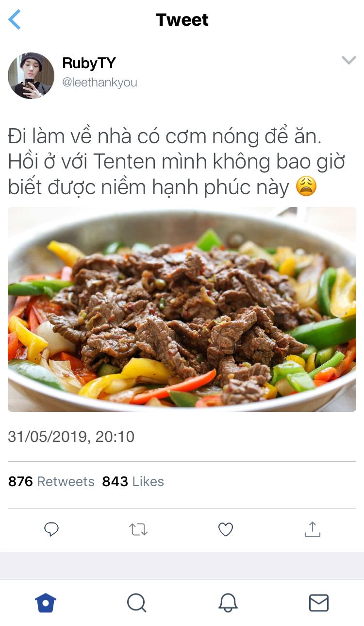Tap the retweet arrows icon
Viewport: 364px width, 626px height.
(x=138, y=529)
